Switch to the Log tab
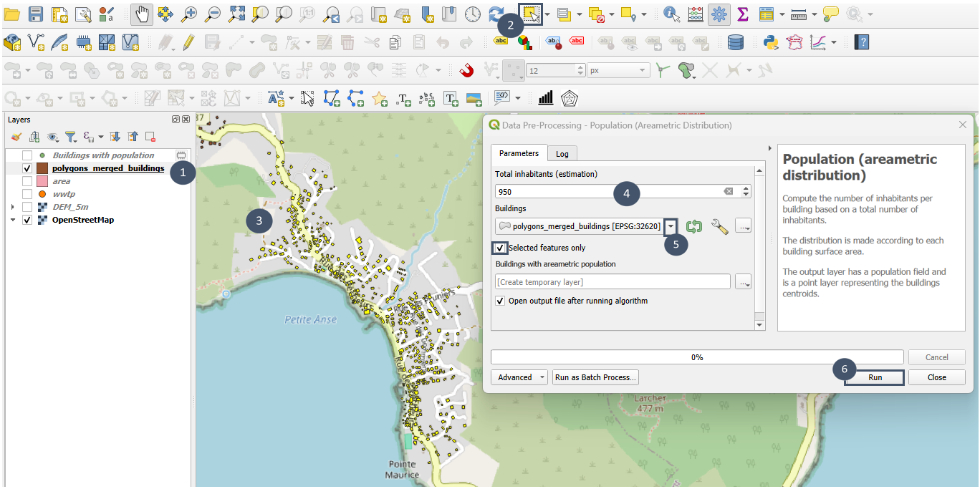Image resolution: width=980 pixels, height=489 pixels. pos(562,153)
